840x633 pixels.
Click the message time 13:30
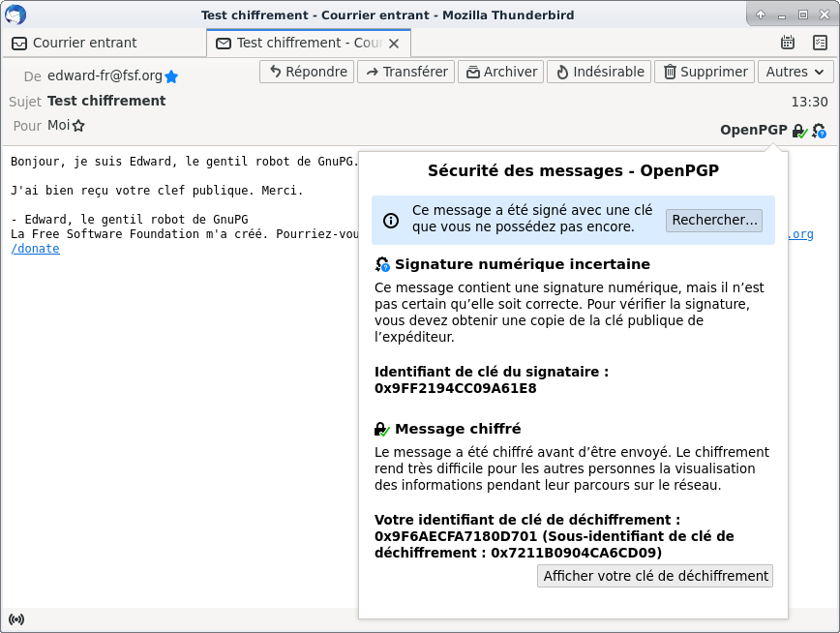[x=809, y=102]
